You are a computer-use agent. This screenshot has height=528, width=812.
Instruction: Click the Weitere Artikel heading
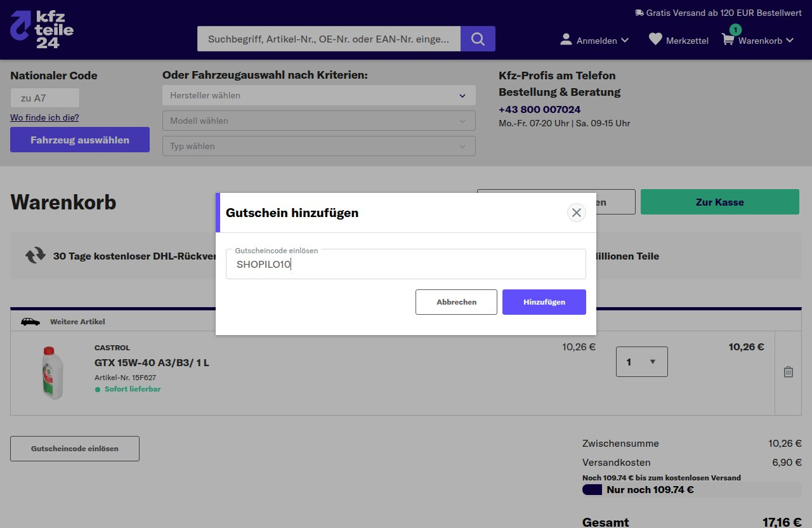click(77, 322)
